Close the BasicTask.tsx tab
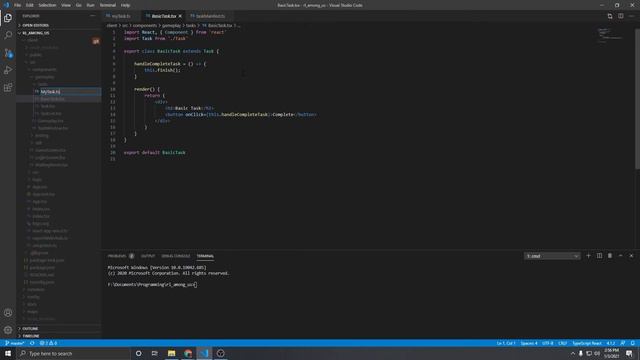The image size is (640, 360). click(180, 16)
